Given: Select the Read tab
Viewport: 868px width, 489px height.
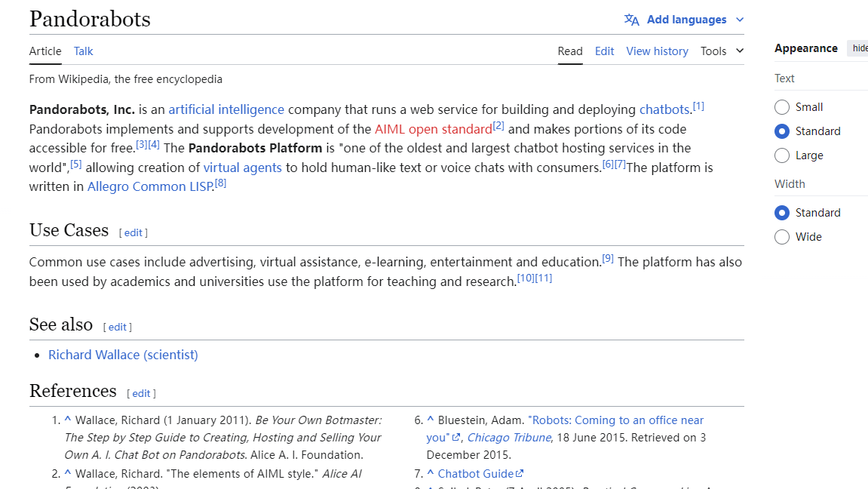Looking at the screenshot, I should (570, 51).
